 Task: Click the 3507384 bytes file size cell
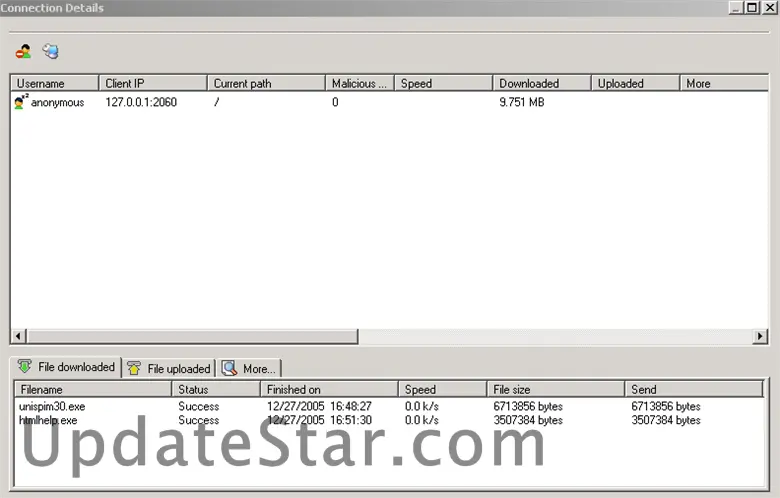tap(528, 420)
